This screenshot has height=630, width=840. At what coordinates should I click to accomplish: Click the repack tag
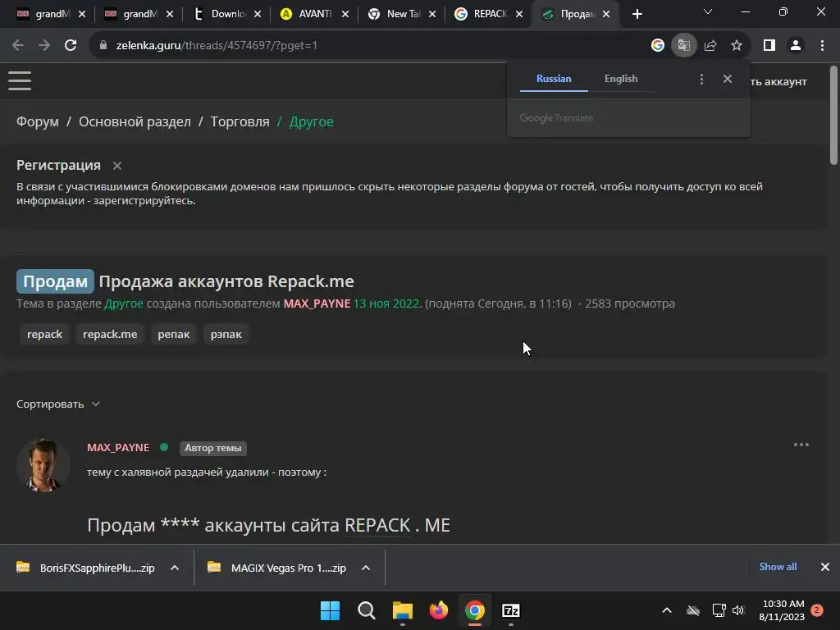tap(44, 335)
